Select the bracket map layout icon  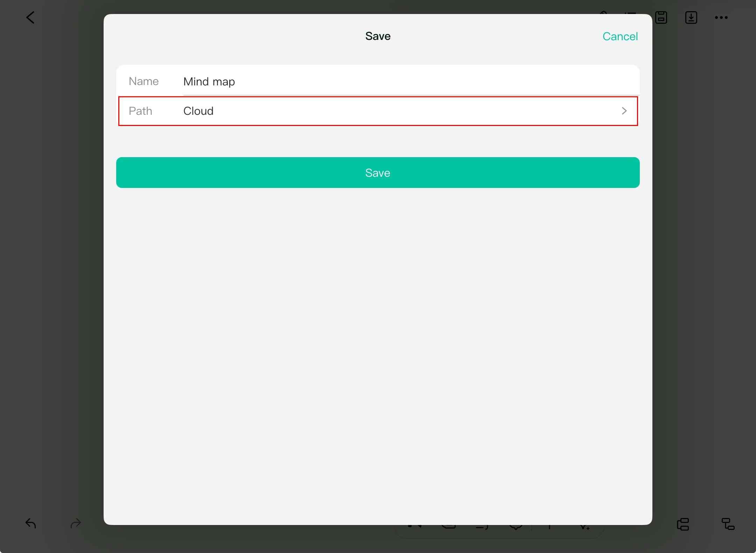point(683,524)
